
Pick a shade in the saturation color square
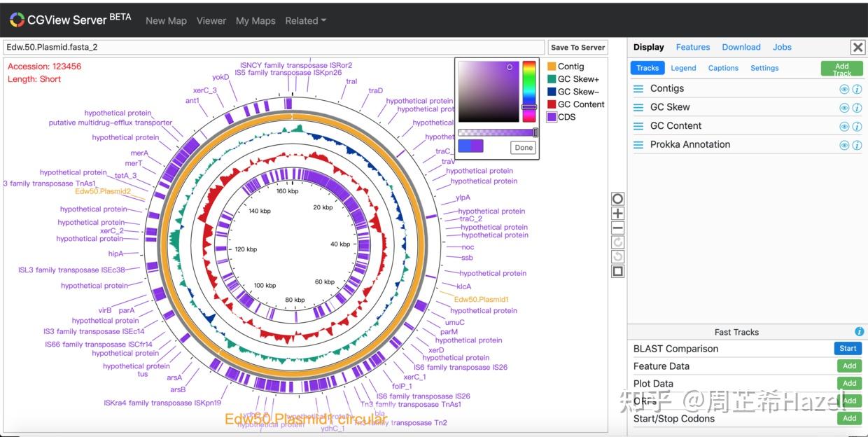click(x=488, y=92)
